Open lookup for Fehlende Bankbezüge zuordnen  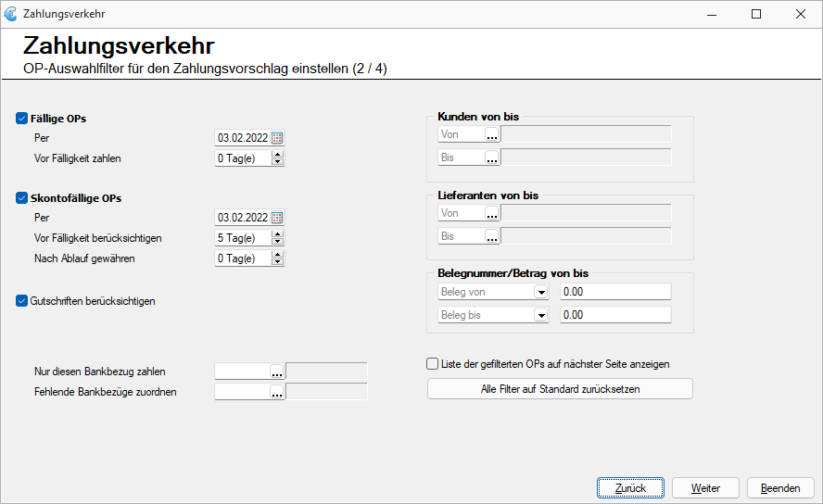coord(277,392)
